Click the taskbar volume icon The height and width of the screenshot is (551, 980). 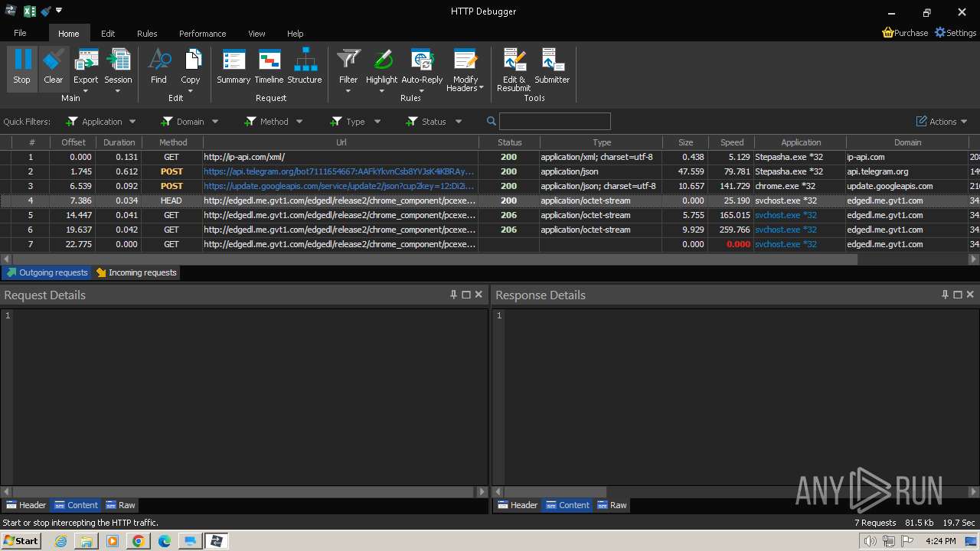[870, 541]
